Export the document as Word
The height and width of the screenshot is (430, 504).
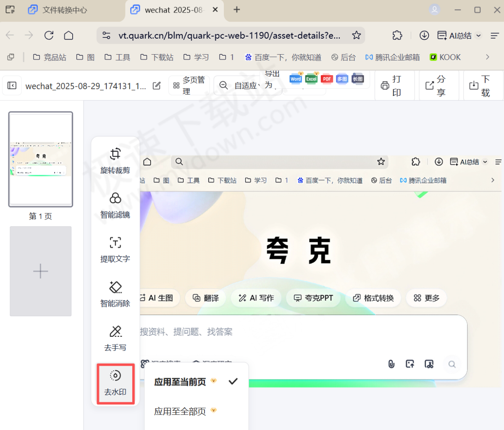coord(295,79)
